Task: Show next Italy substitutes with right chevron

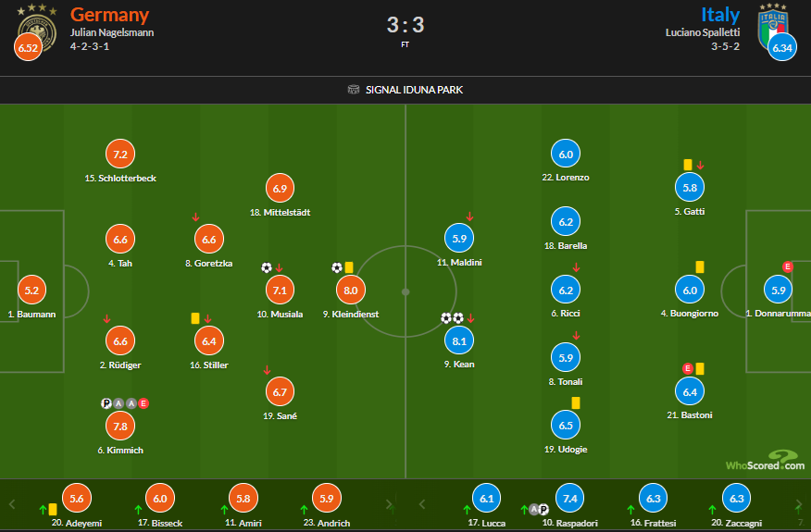Action: click(799, 504)
